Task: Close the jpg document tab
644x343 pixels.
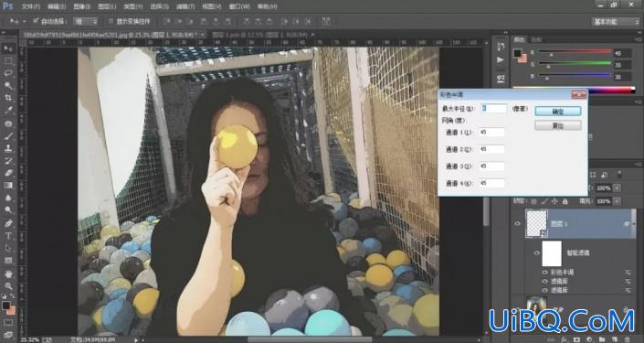Action: point(203,35)
